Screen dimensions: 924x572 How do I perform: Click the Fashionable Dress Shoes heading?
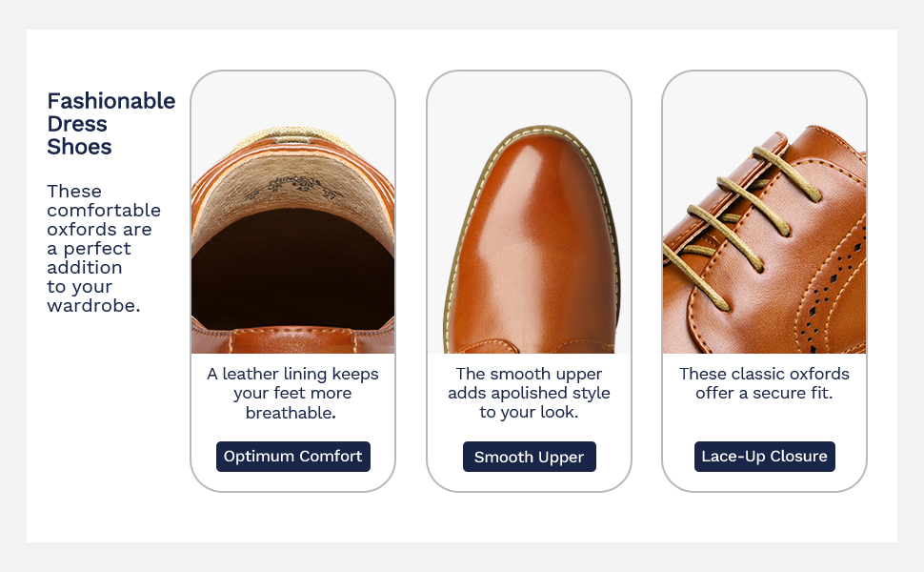[110, 124]
